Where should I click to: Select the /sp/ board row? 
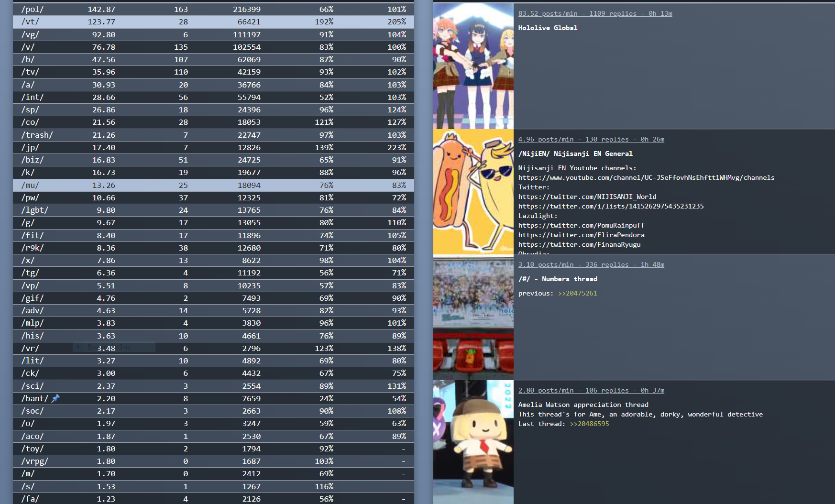(x=213, y=110)
